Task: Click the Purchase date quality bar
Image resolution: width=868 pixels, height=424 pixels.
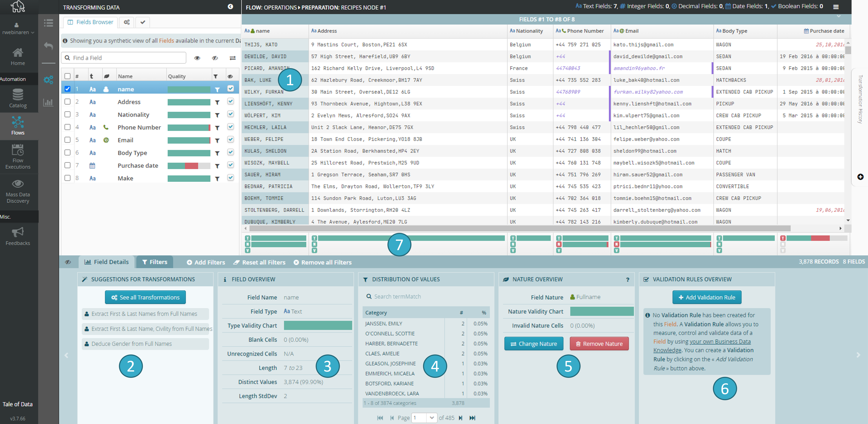Action: point(189,166)
